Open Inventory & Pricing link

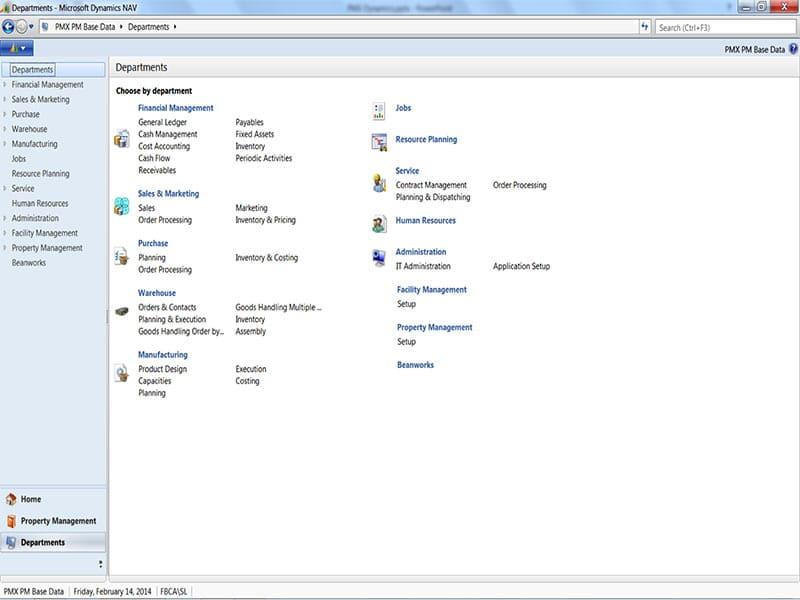tap(265, 220)
